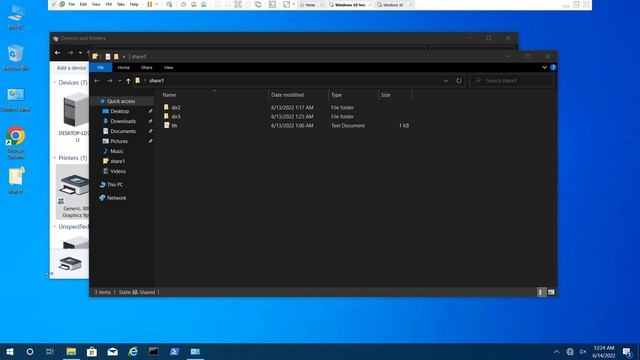The image size is (640, 360).
Task: Select the Generic printer device
Action: coord(73,192)
